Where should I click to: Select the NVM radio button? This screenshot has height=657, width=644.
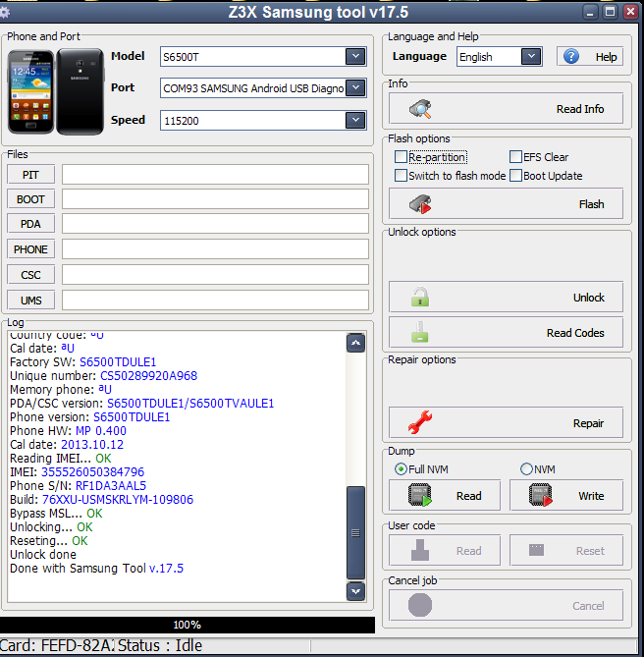pos(526,468)
